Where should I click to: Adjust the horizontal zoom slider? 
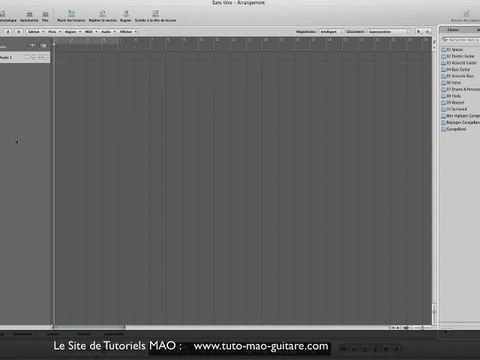pyautogui.click(x=422, y=328)
